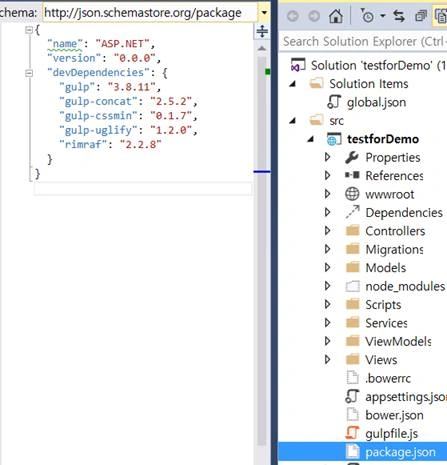Click the "gulp-uglify" key in the editor

tap(98, 130)
